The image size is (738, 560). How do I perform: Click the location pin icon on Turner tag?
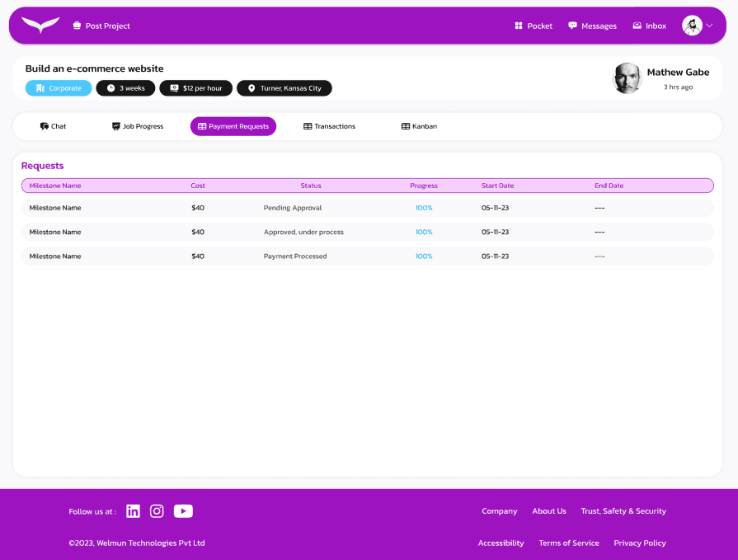[x=251, y=88]
